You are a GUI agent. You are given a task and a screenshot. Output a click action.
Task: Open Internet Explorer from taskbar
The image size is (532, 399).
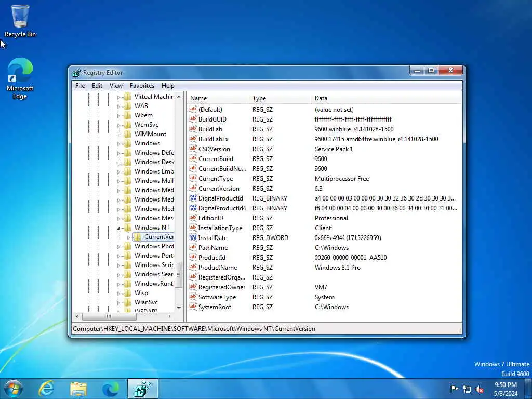tap(46, 389)
